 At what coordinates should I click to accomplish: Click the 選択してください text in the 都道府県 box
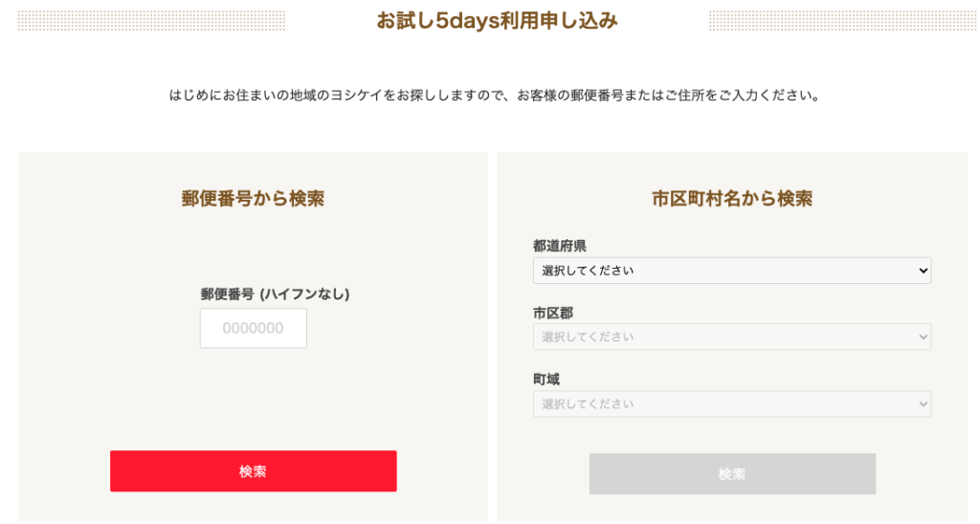(588, 271)
